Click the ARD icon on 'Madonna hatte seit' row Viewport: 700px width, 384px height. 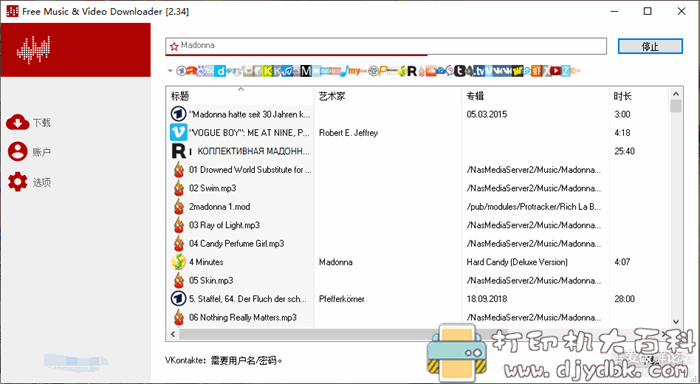coord(179,114)
